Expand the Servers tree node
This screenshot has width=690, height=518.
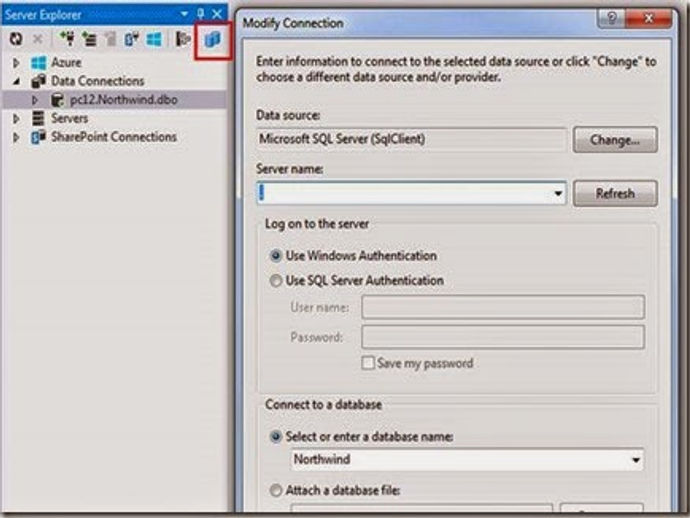point(16,119)
